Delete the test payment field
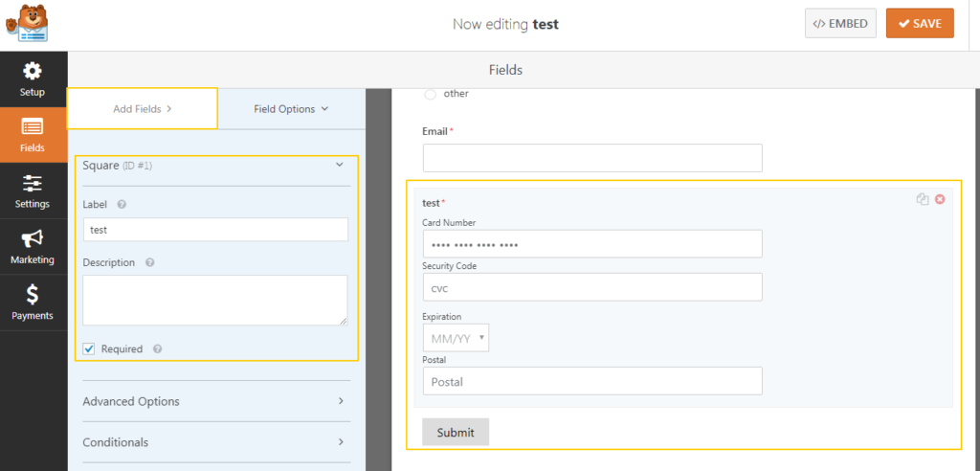This screenshot has width=980, height=471. 940,199
